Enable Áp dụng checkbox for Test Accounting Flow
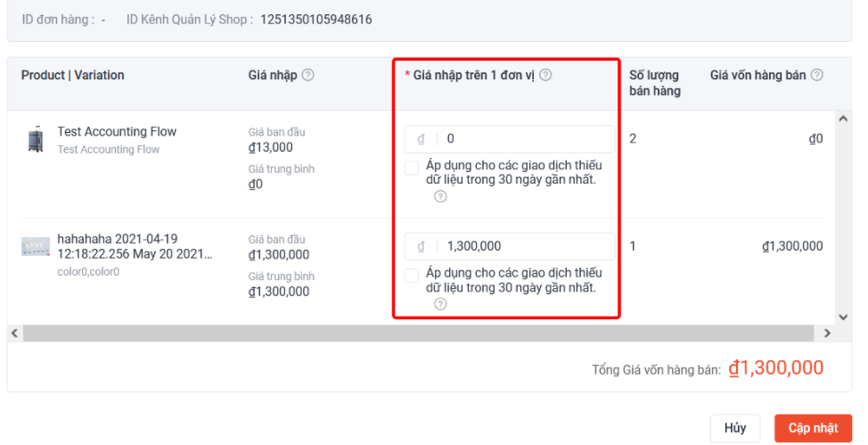This screenshot has height=445, width=868. (412, 169)
